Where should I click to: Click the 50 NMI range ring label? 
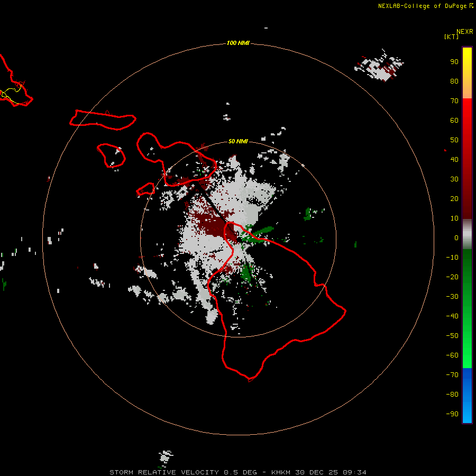[238, 141]
